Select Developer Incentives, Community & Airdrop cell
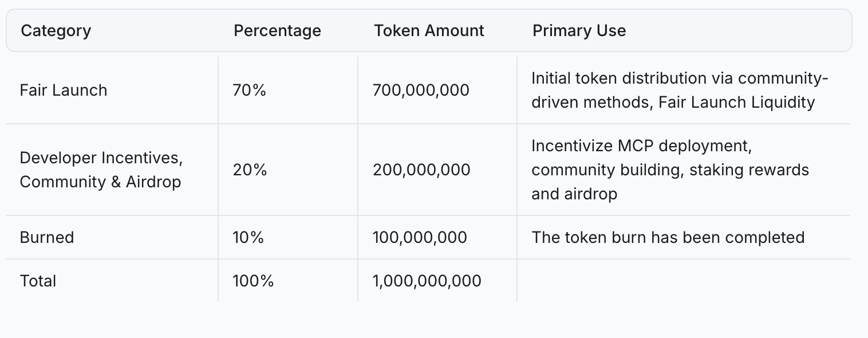 point(100,170)
